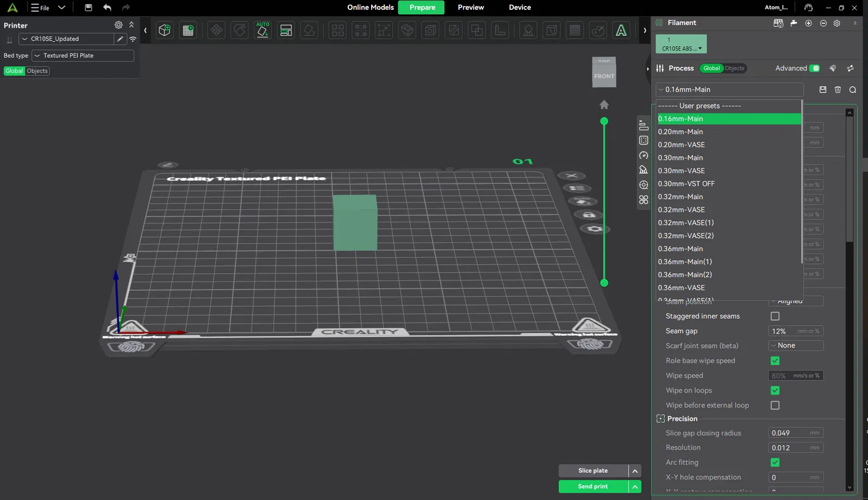Collapse the 0.16mm-Main process preset dropdown
This screenshot has width=868, height=500.
tap(730, 90)
